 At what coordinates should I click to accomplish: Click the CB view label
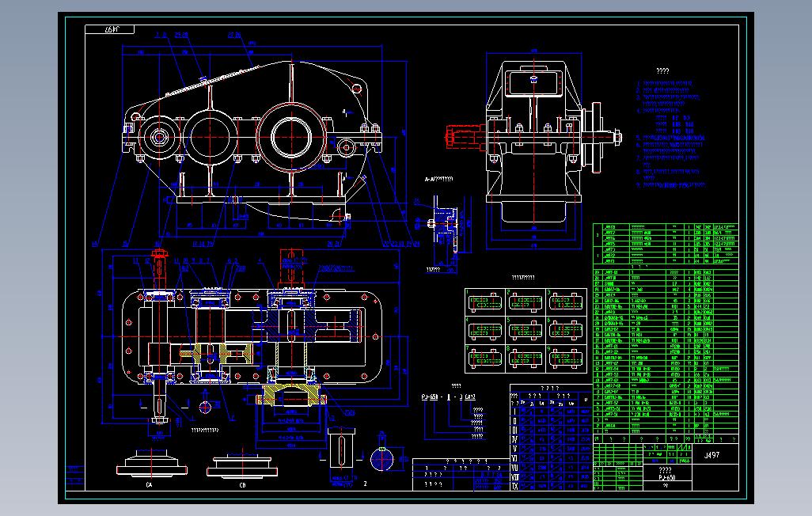(x=242, y=485)
